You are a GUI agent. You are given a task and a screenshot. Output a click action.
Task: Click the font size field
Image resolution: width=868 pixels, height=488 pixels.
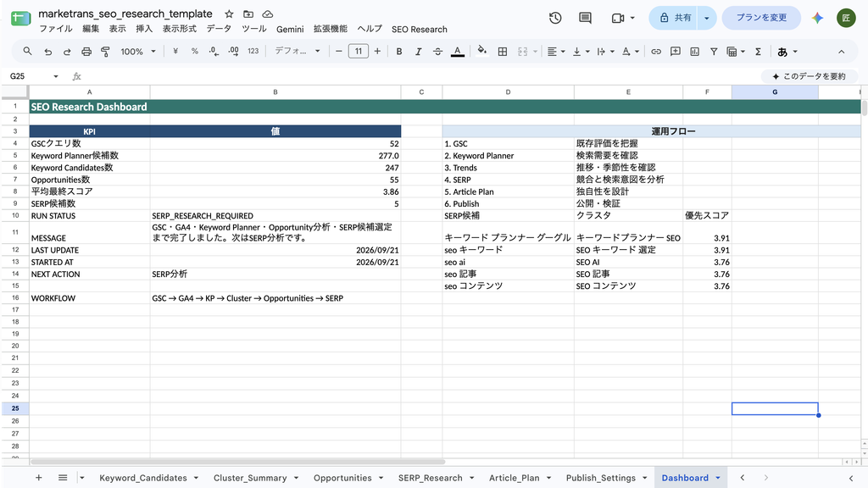359,52
